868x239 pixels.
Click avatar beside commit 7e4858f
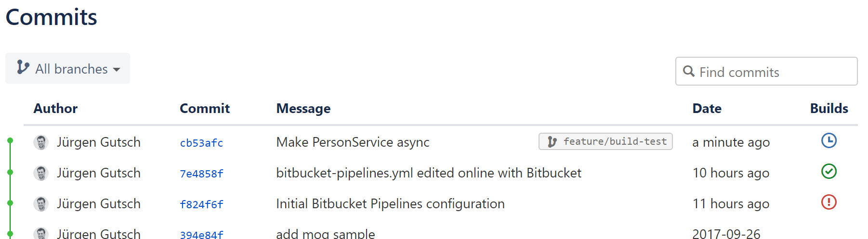coord(41,173)
